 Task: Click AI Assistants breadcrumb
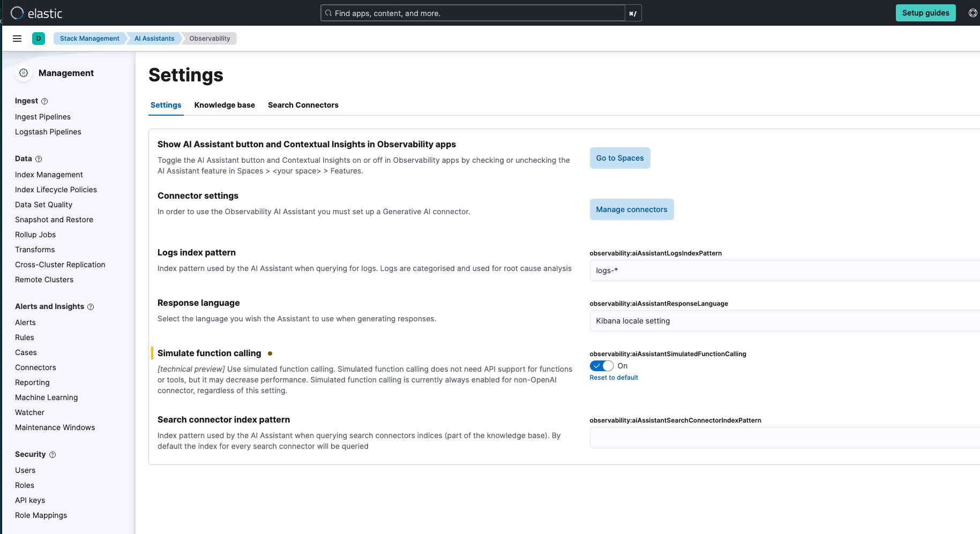154,39
